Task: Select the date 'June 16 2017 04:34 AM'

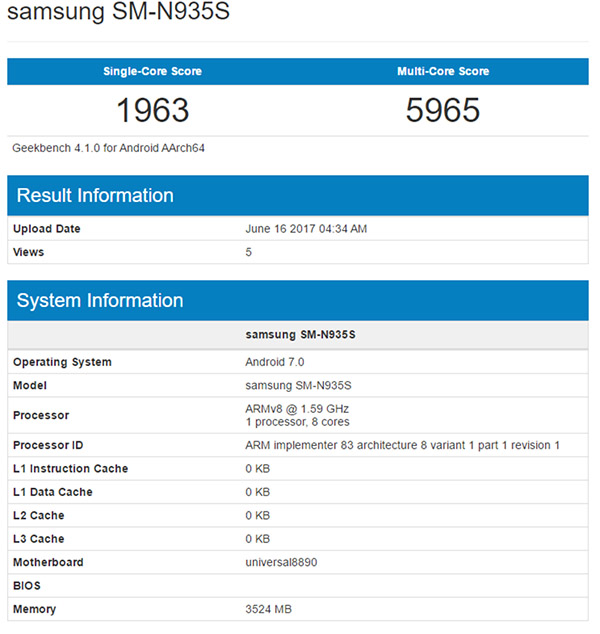Action: 306,229
